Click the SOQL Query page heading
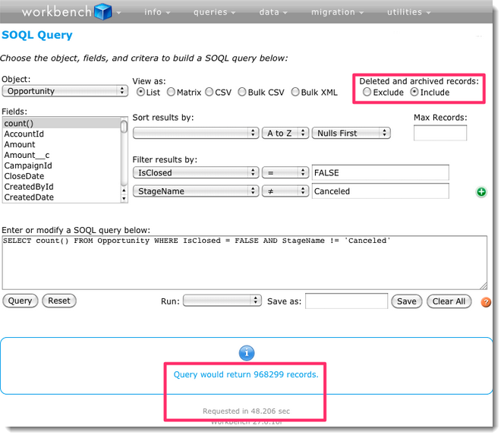 [37, 35]
